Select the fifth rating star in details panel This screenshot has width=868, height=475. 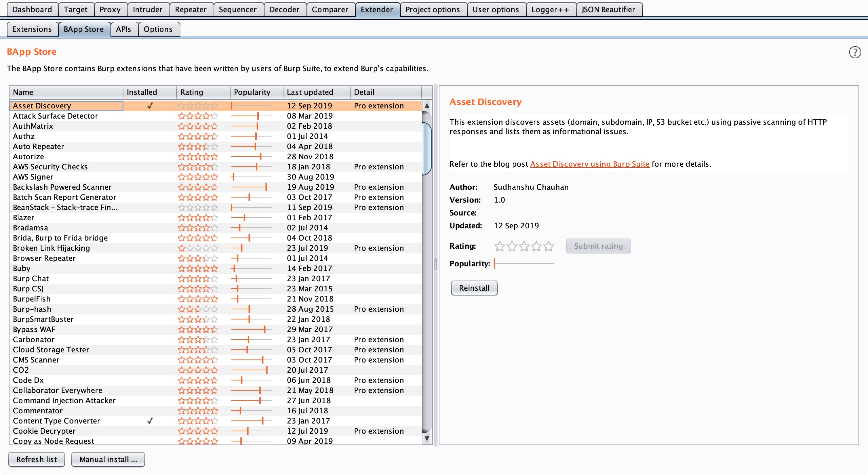pyautogui.click(x=548, y=246)
